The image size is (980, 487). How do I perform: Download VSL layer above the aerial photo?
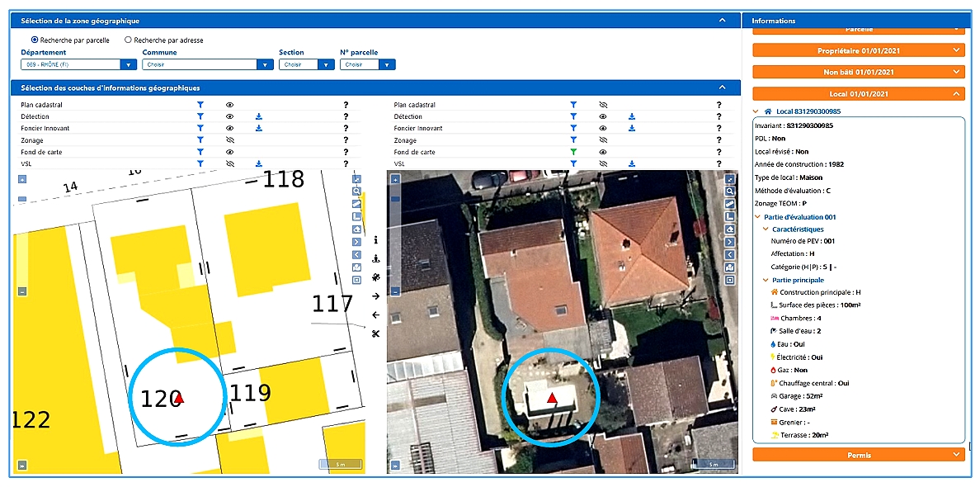pos(632,163)
